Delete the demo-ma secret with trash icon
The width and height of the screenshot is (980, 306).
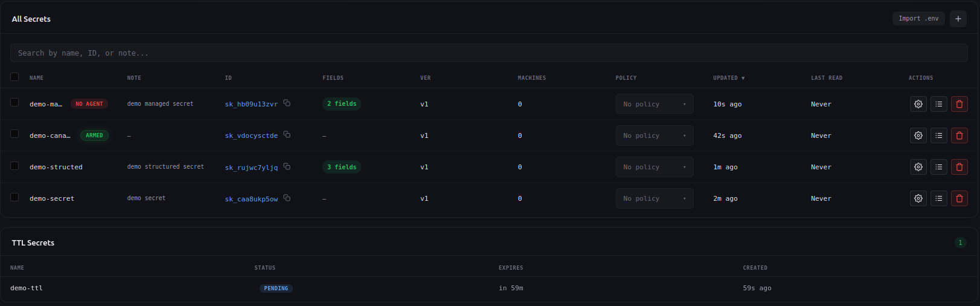pos(959,104)
